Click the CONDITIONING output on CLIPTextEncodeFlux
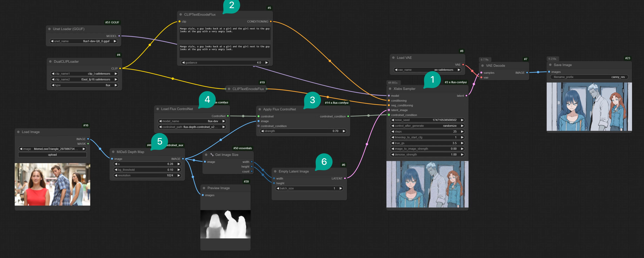Viewport: 644px width, 258px height. [271, 22]
